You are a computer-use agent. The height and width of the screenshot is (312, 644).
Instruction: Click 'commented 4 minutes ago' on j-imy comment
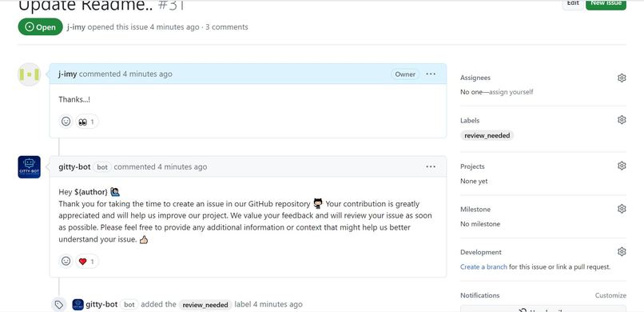(x=125, y=74)
